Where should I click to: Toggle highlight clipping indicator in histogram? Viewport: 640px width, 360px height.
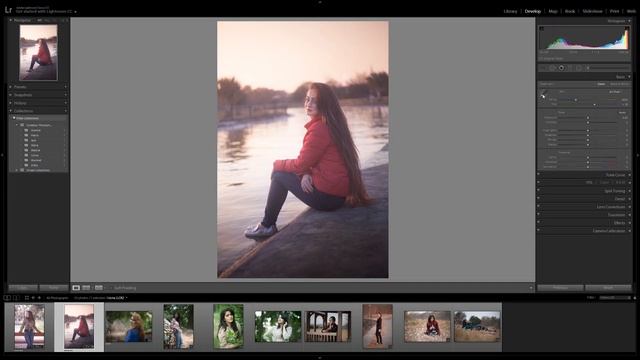tap(627, 29)
